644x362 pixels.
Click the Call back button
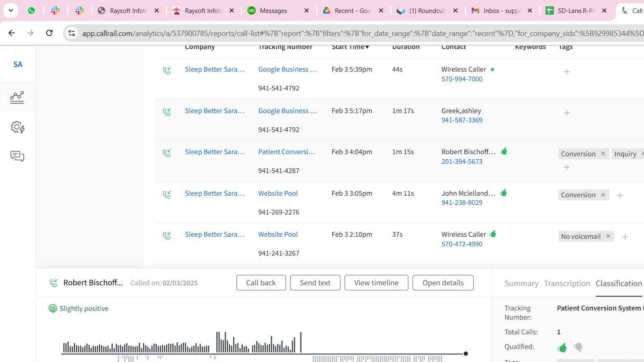coord(261,283)
